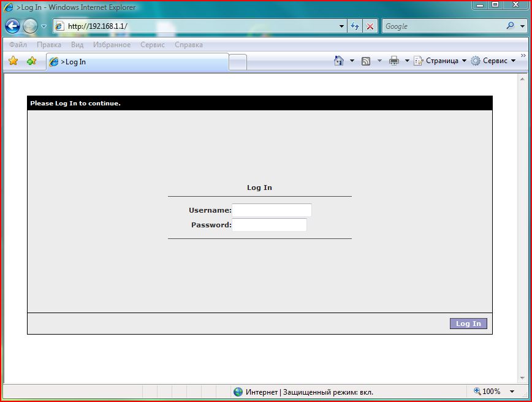The width and height of the screenshot is (532, 402).
Task: Start search with the magnifier icon
Action: point(510,26)
